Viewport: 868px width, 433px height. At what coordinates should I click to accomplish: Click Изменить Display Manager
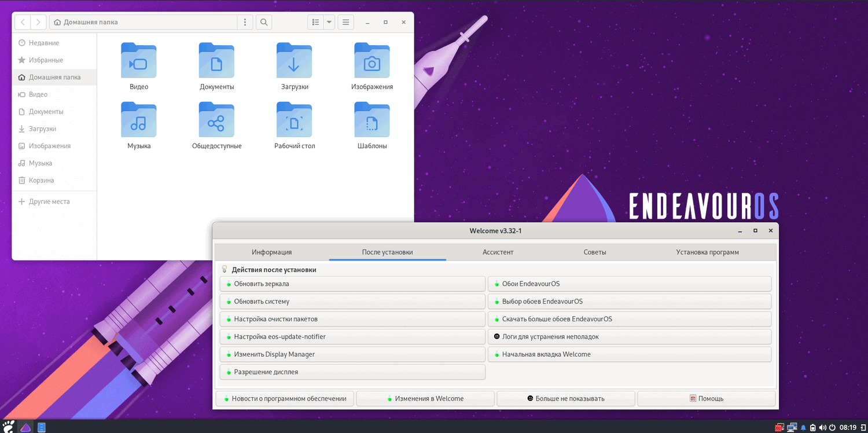click(x=352, y=354)
